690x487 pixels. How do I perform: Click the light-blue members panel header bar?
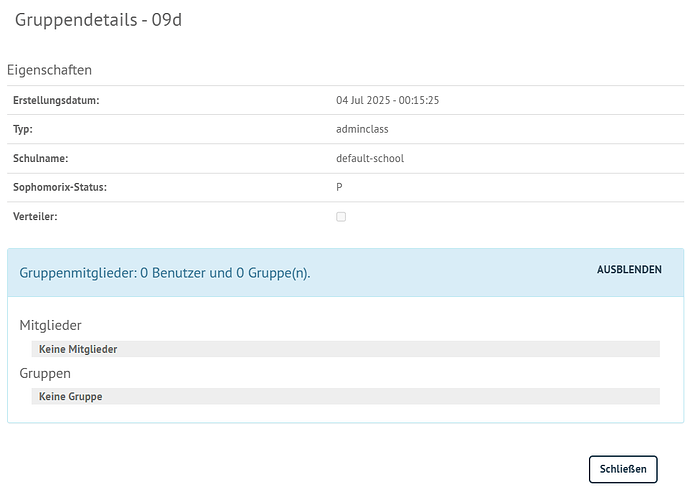(450, 272)
